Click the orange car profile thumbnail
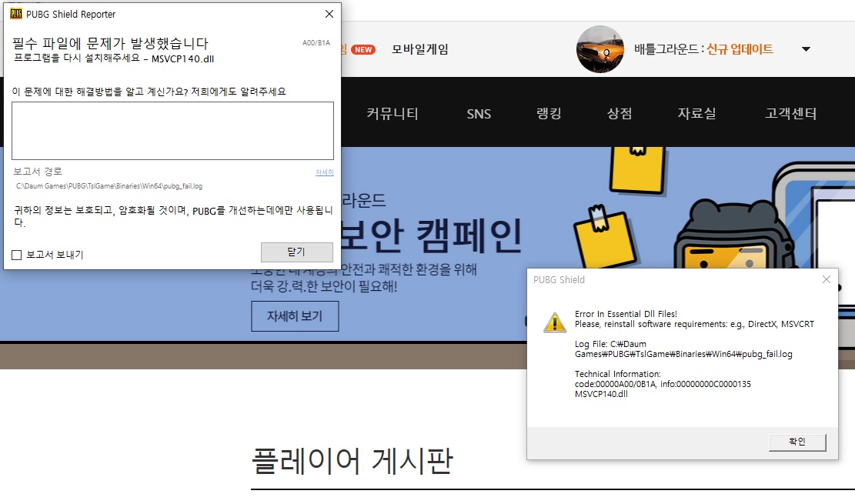The width and height of the screenshot is (855, 504). point(600,49)
